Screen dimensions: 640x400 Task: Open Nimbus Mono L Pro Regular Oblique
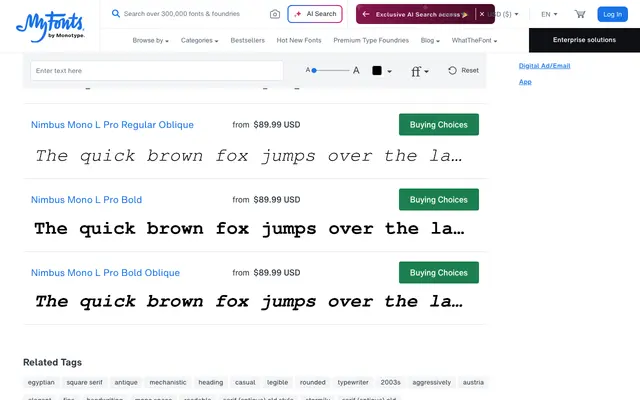click(x=112, y=125)
